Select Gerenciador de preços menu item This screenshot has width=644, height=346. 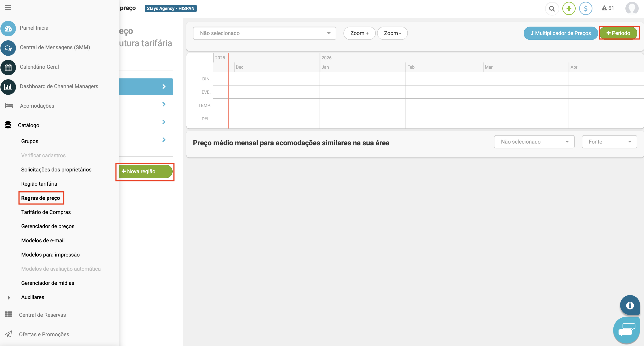pos(48,226)
